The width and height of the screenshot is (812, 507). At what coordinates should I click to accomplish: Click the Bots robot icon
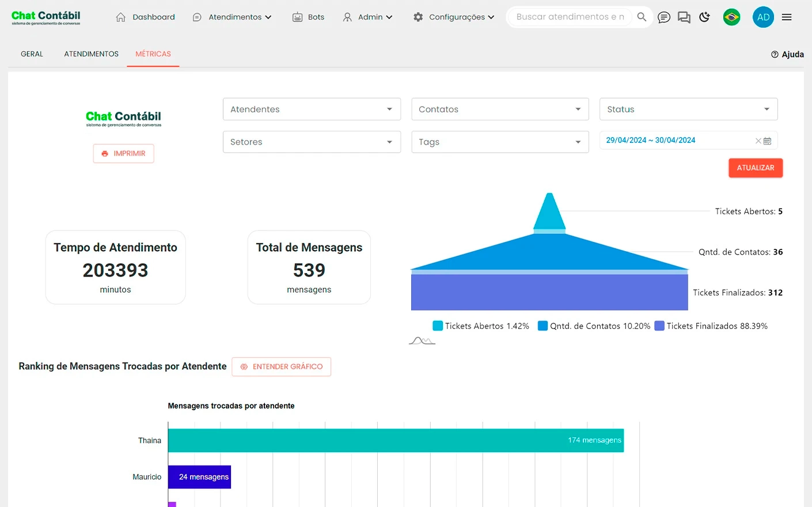click(x=297, y=17)
